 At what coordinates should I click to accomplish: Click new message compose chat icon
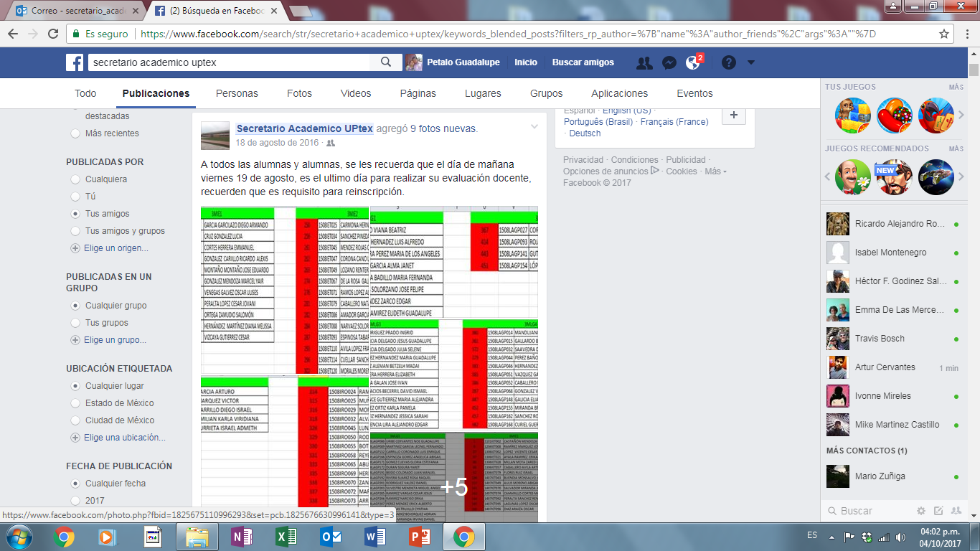tap(938, 511)
